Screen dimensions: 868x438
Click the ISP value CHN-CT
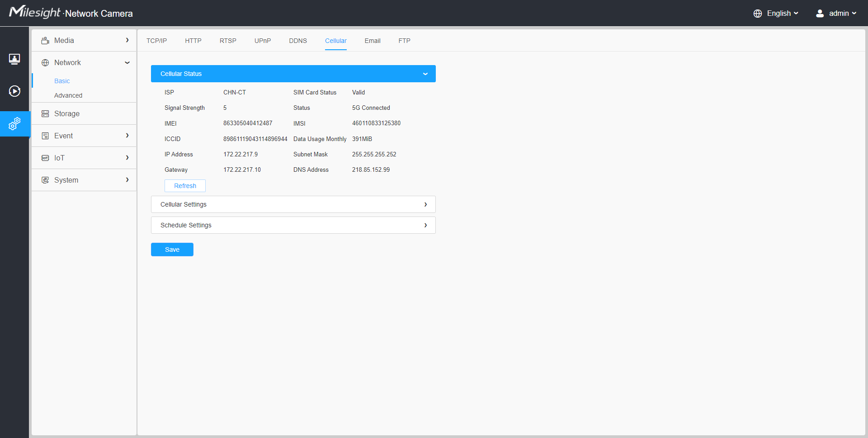(235, 92)
